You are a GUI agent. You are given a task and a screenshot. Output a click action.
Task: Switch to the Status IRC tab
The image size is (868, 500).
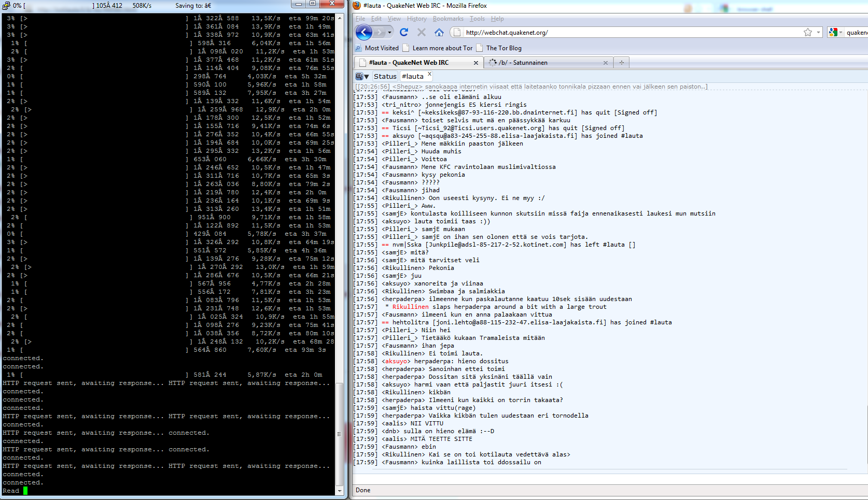385,76
